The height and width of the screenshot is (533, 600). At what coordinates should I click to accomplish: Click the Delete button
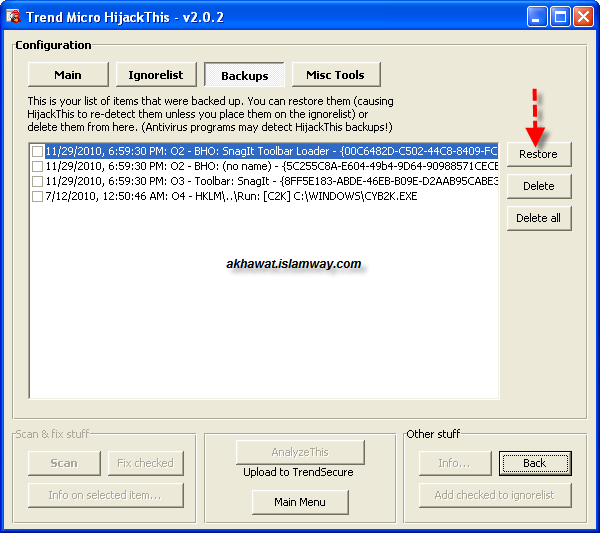pyautogui.click(x=539, y=186)
